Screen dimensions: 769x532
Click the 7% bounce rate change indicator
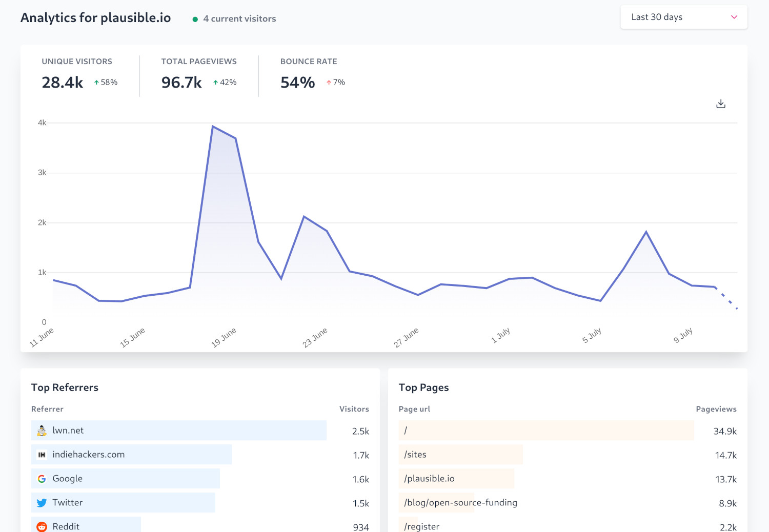pyautogui.click(x=336, y=82)
